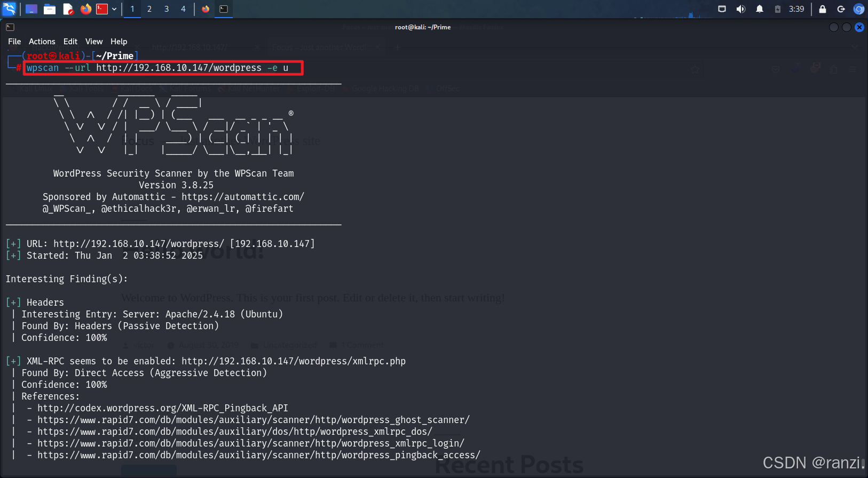Click the wpscan command line text
This screenshot has height=478, width=868.
click(x=157, y=68)
